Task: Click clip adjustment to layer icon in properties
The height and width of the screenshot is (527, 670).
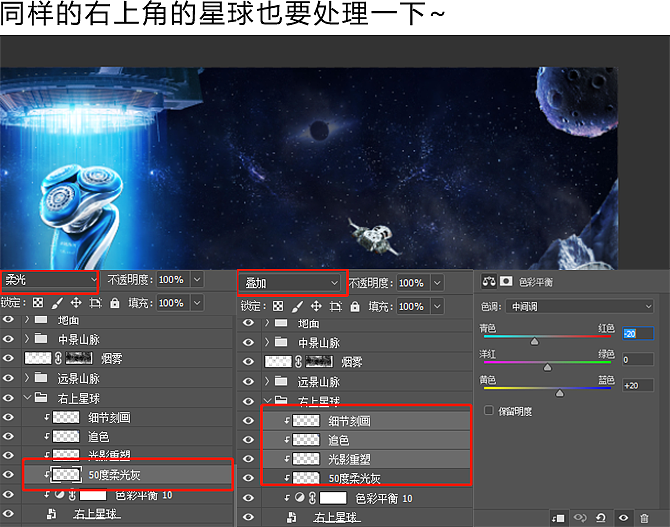Action: pos(558,518)
